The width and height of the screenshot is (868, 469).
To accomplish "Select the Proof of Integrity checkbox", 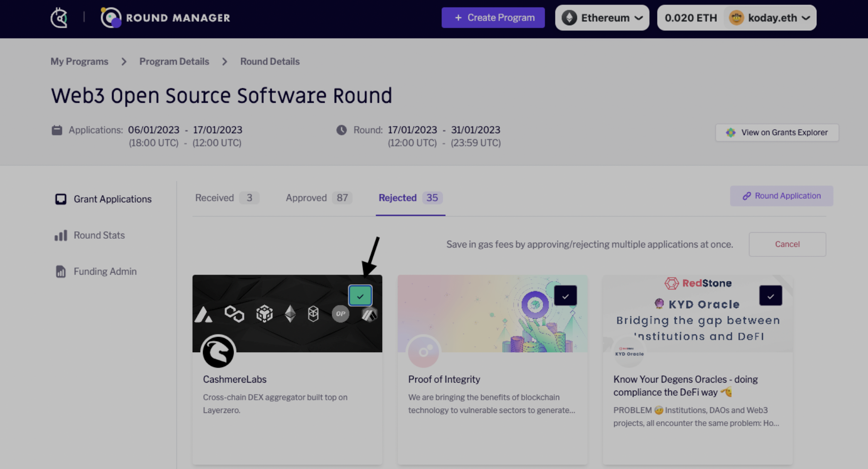I will (565, 296).
